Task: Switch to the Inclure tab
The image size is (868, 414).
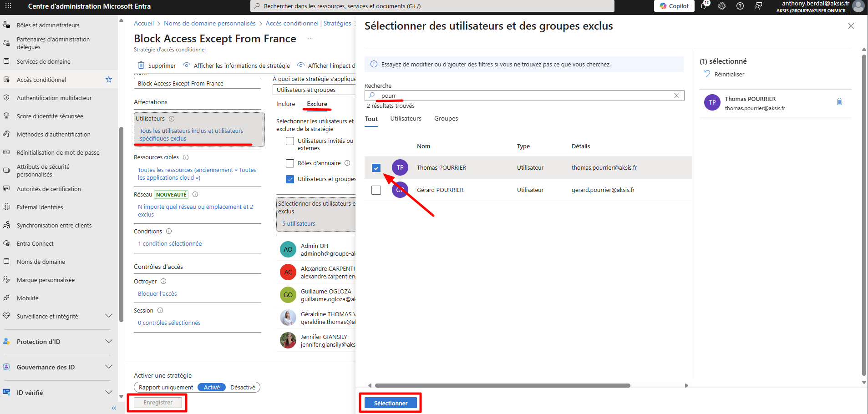Action: click(286, 104)
